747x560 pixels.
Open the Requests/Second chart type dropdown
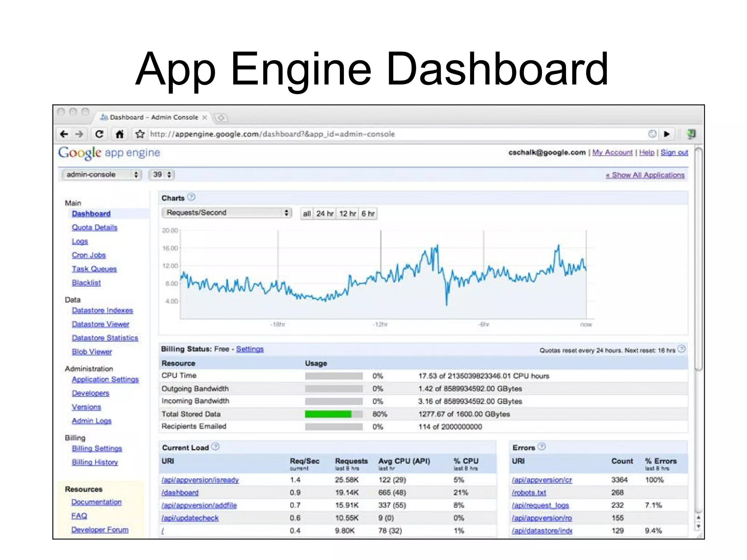227,213
